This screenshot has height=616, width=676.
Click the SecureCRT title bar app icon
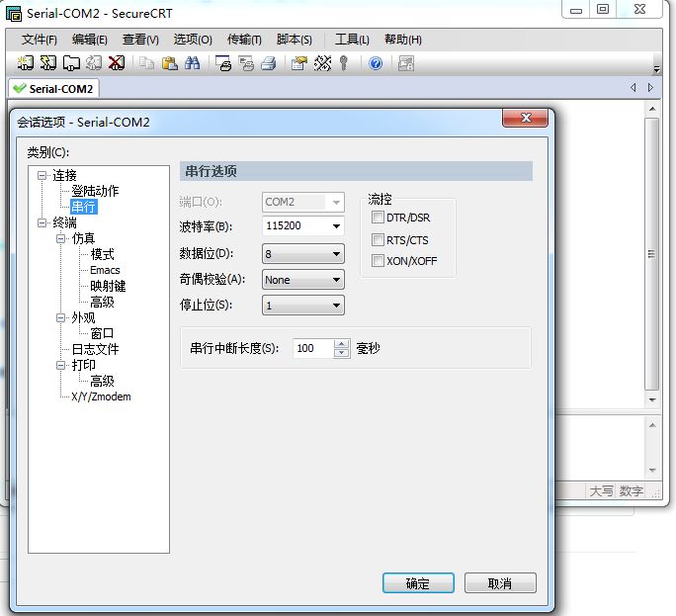(x=14, y=14)
